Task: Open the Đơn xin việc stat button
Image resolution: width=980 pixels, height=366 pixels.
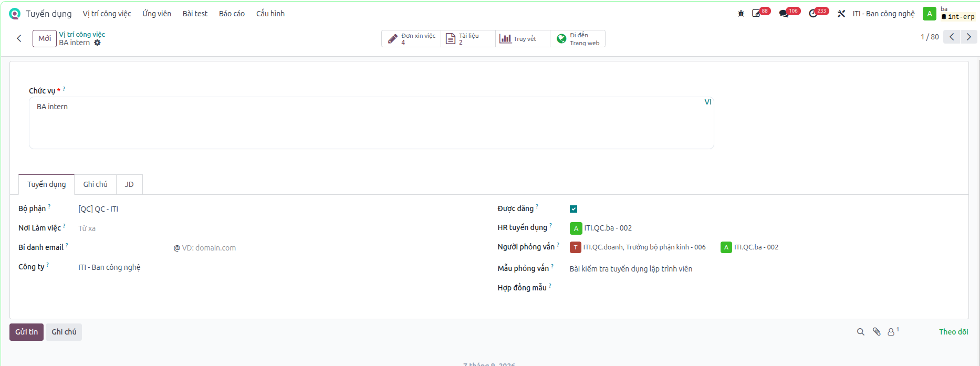Action: click(x=411, y=39)
